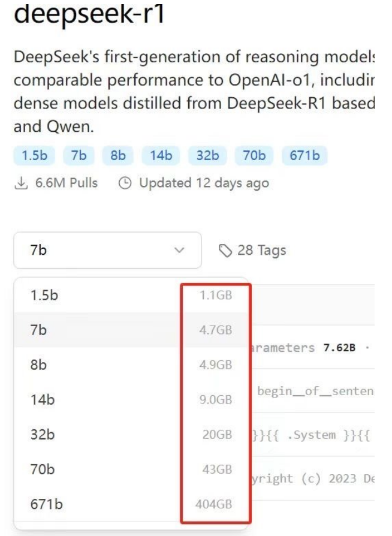Click the 70b size tag badge
Image resolution: width=392 pixels, height=536 pixels.
[x=254, y=156]
